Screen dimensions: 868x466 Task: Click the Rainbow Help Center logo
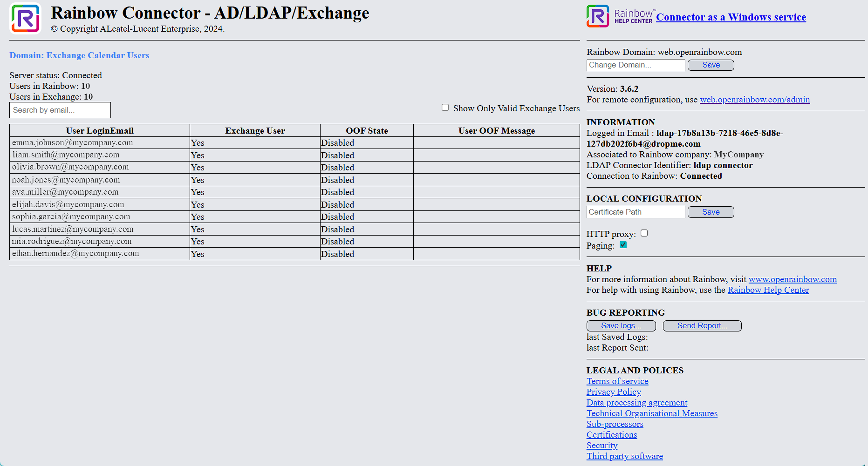(619, 16)
